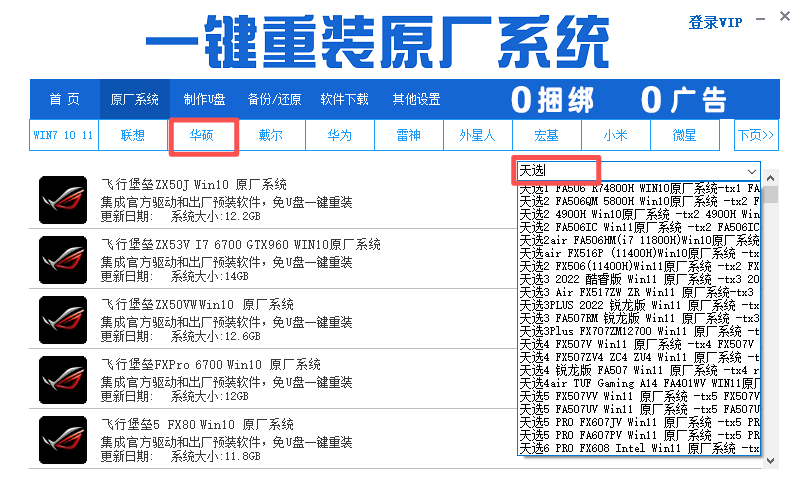Select 天选5 FX507VV Win11 option
Image resolution: width=808 pixels, height=496 pixels.
point(639,396)
